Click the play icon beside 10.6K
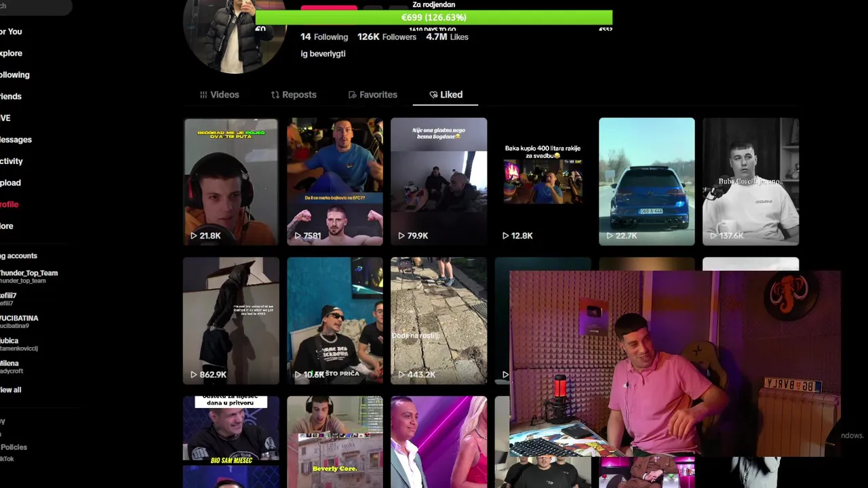The image size is (868, 488). pyautogui.click(x=298, y=375)
